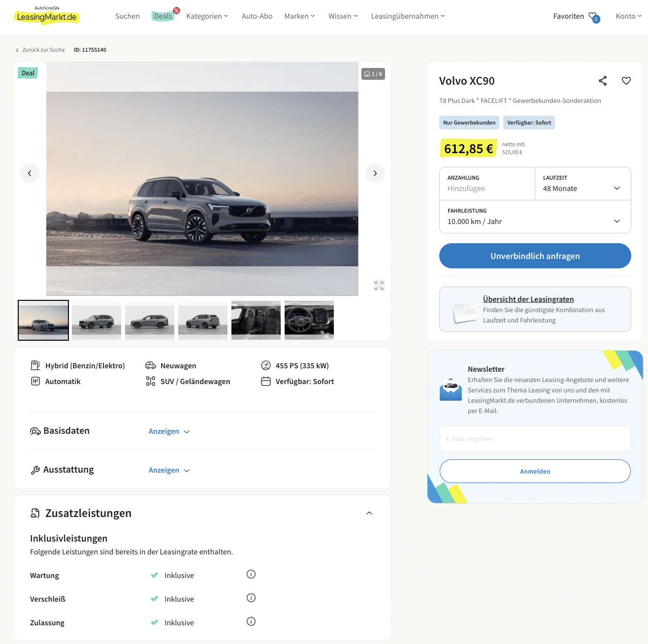Share this Volvo XC90 listing
This screenshot has height=644, width=648.
pyautogui.click(x=603, y=81)
